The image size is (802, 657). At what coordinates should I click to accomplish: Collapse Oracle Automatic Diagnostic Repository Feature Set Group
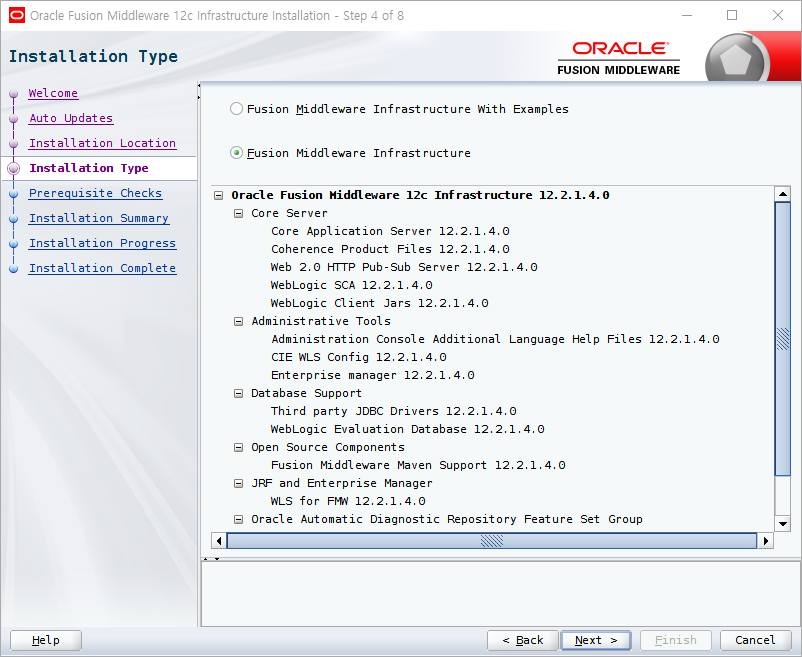(x=238, y=519)
